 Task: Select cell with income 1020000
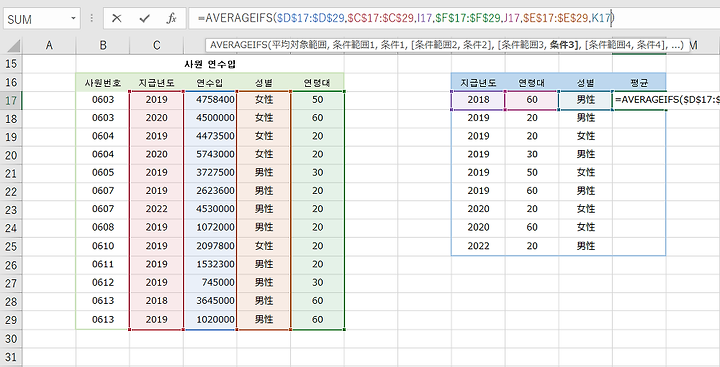click(x=210, y=319)
